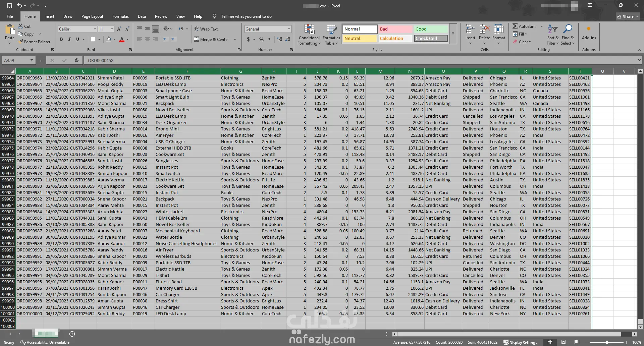
Task: Open the AutoSum dropdown arrow
Action: click(x=542, y=26)
